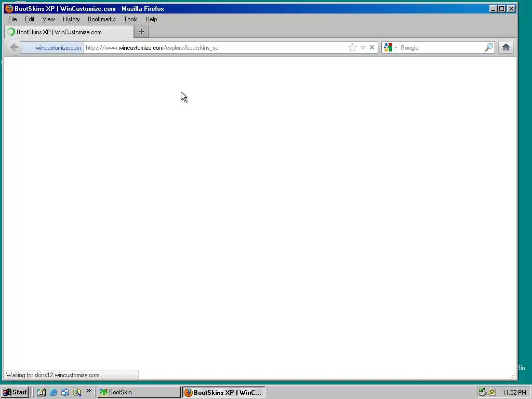This screenshot has height=399, width=532.
Task: Launch the first quick launch desktop icon
Action: (x=42, y=392)
